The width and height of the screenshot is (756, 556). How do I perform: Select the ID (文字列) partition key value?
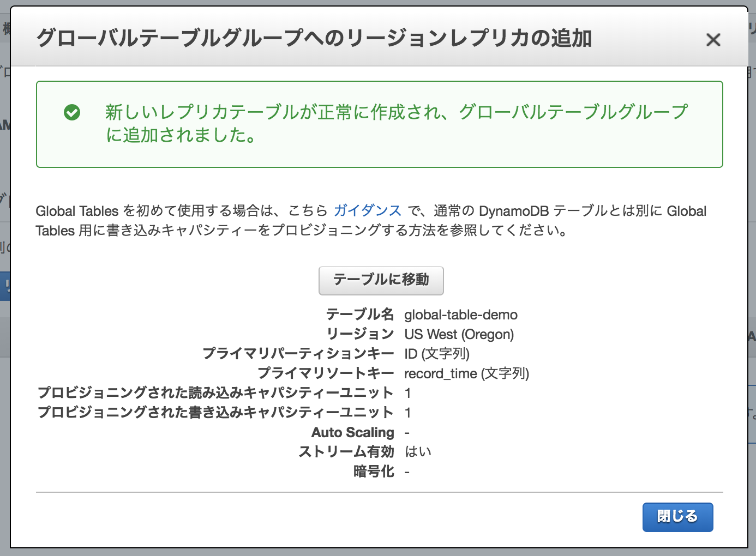point(437,354)
